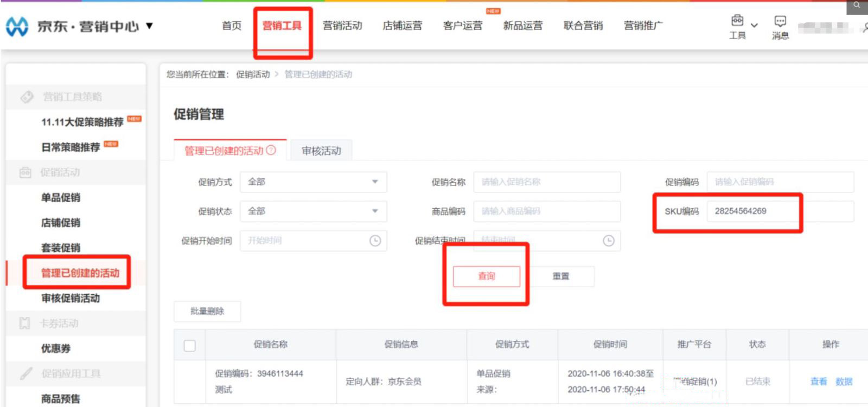
Task: Open 营销活动 in the top navigation
Action: [x=342, y=25]
